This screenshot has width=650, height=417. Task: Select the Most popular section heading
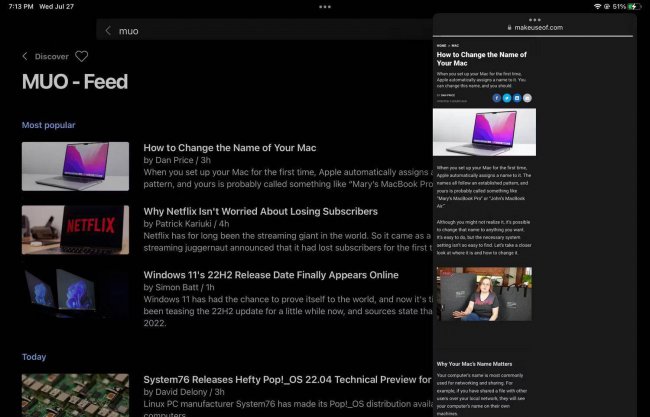[49, 125]
